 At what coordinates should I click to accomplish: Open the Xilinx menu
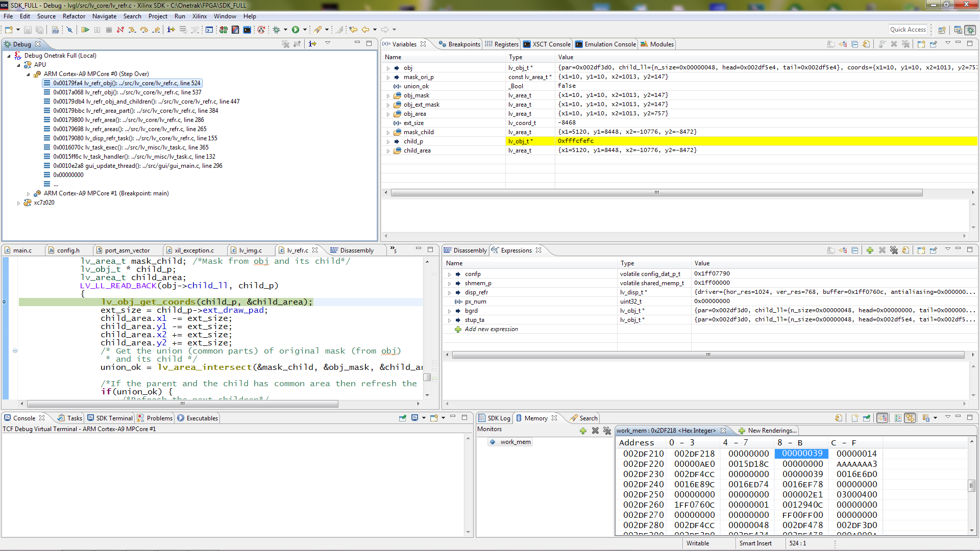click(199, 16)
